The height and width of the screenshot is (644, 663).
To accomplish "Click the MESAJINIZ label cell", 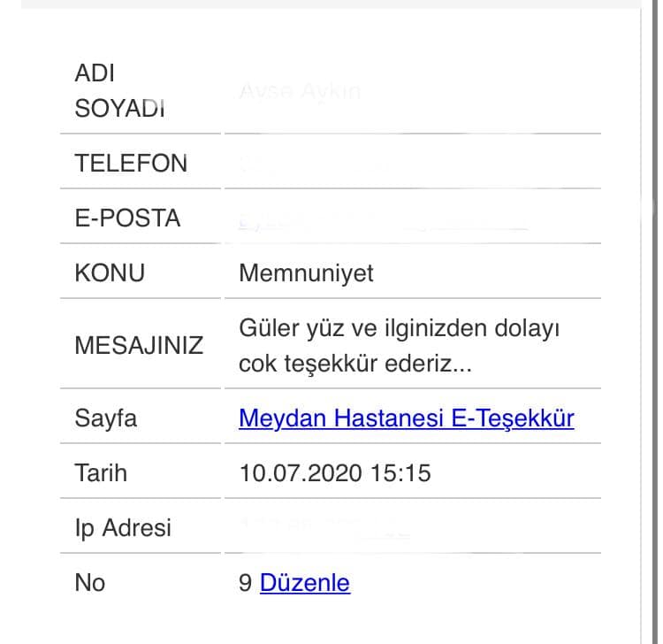I will 141,345.
